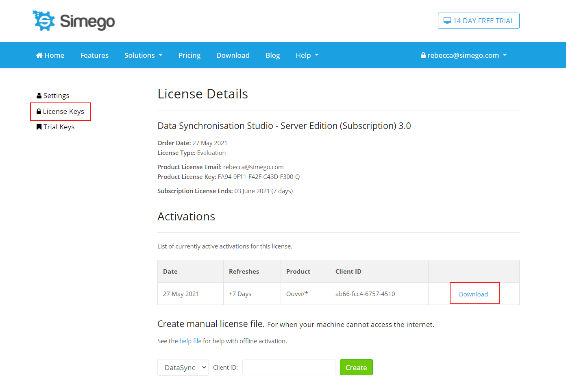Click the product license key FA94-9F11-F42F-C43D-F300-Q
The height and width of the screenshot is (392, 566).
259,176
